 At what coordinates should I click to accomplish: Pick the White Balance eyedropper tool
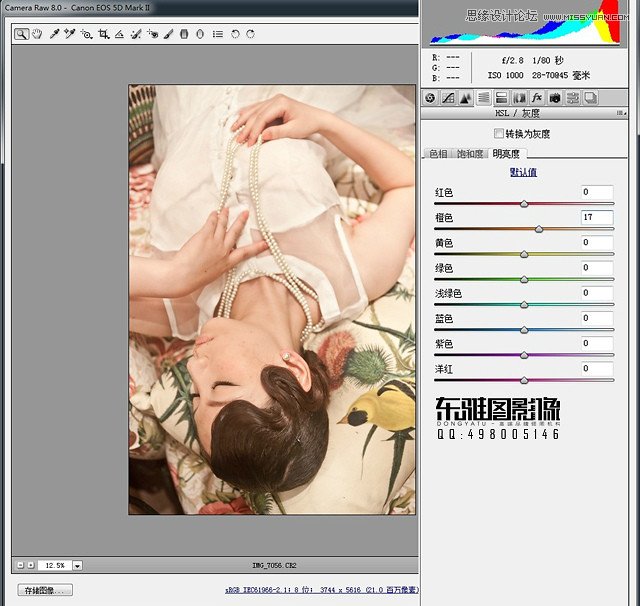click(54, 34)
